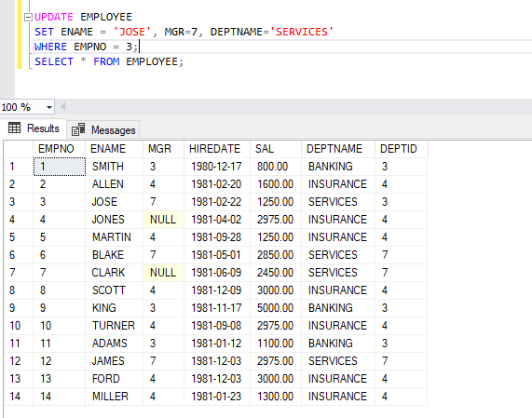
Task: Click the FROM keyword in the editor
Action: 106,61
